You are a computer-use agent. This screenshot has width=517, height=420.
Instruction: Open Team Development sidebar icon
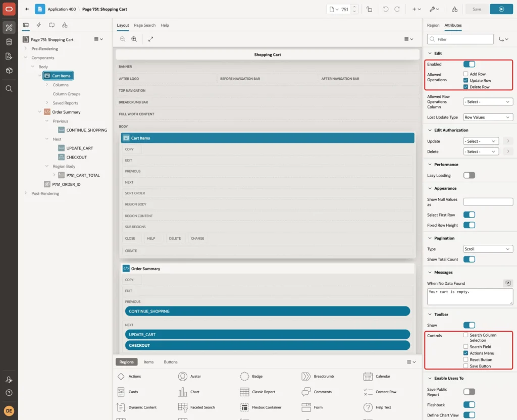[x=9, y=56]
